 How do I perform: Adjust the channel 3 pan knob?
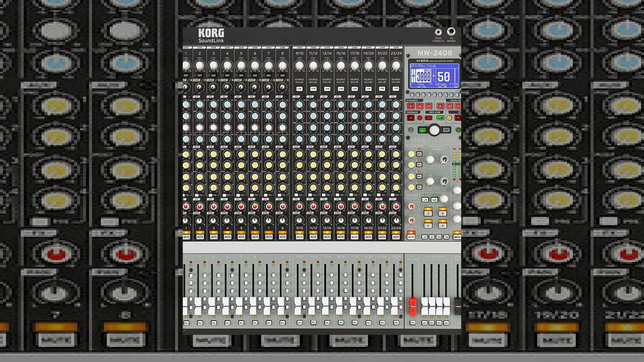[x=213, y=221]
